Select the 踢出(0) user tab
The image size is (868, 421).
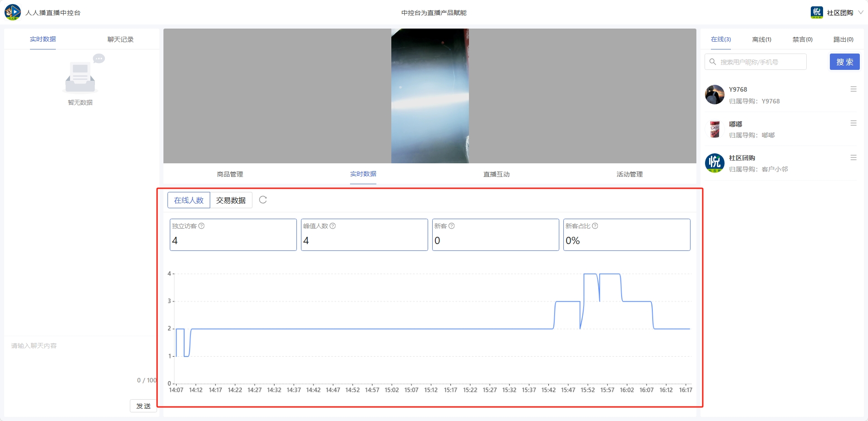[x=843, y=39]
